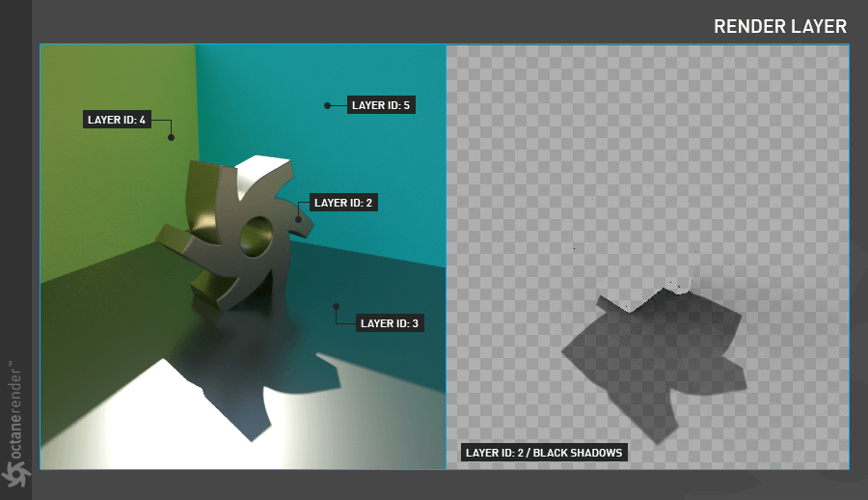Click the 'LAYER ID: 3' label
This screenshot has height=500, width=868.
[390, 323]
